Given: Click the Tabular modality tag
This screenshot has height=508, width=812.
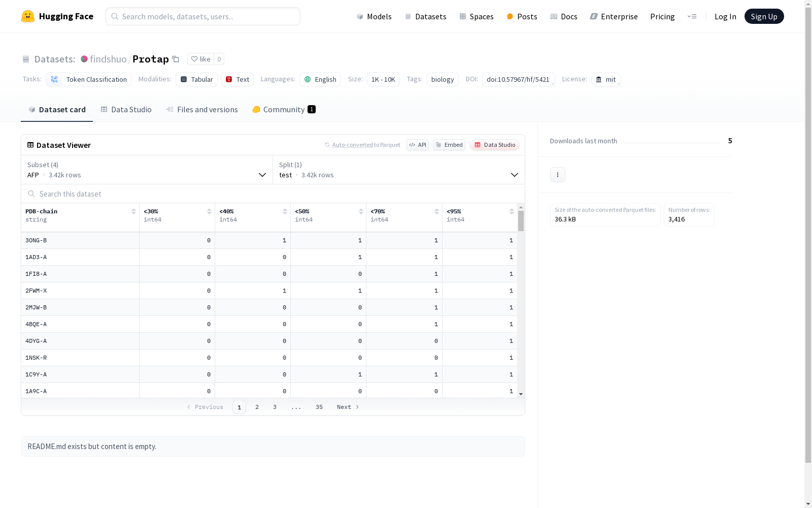Looking at the screenshot, I should (x=196, y=79).
